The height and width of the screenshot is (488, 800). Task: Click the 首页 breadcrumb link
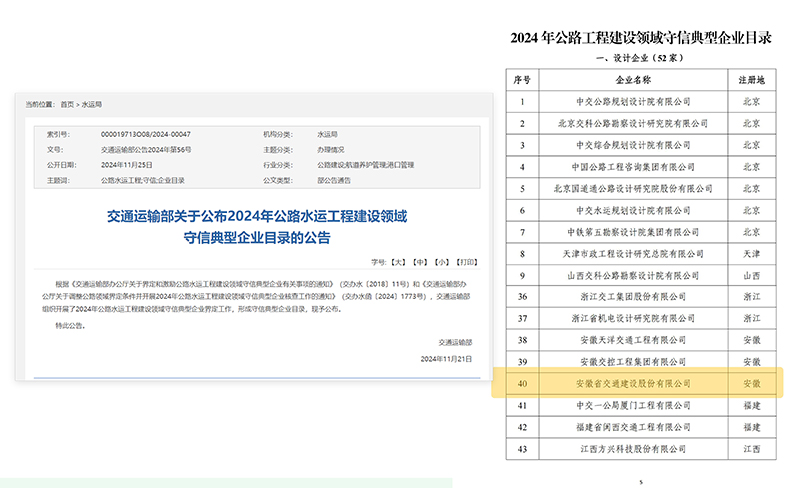67,104
